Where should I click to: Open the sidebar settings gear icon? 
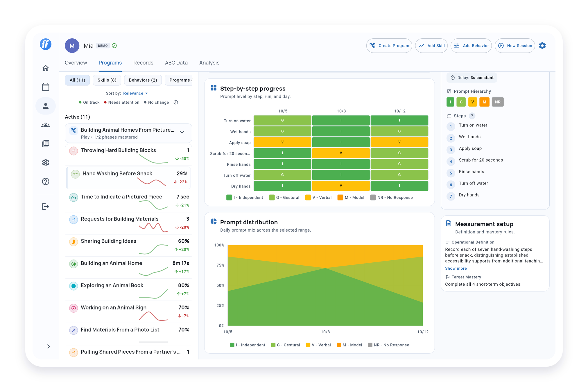pyautogui.click(x=46, y=162)
